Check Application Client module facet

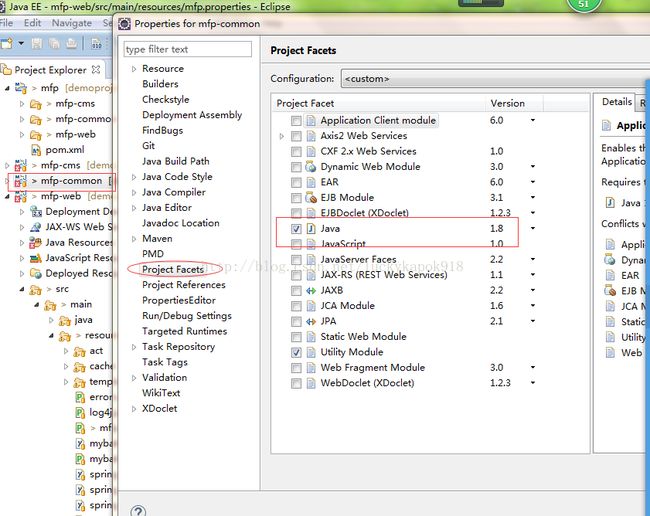click(x=296, y=121)
